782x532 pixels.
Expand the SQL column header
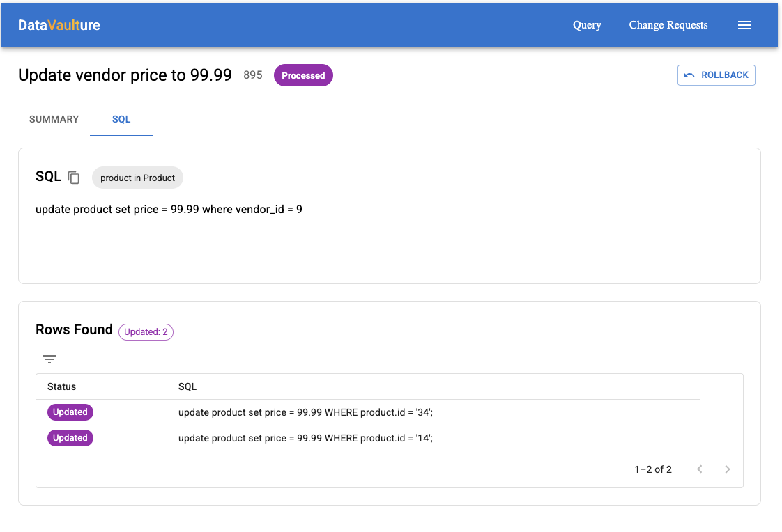point(187,386)
